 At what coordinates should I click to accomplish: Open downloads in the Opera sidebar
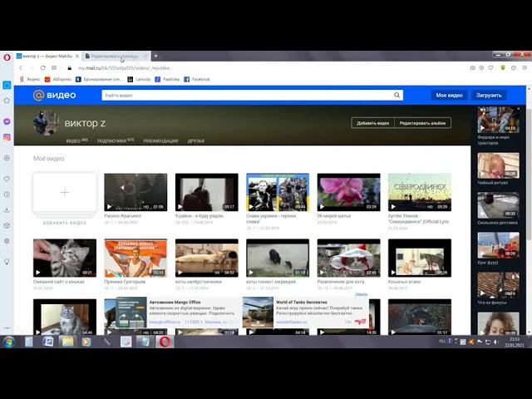7,210
